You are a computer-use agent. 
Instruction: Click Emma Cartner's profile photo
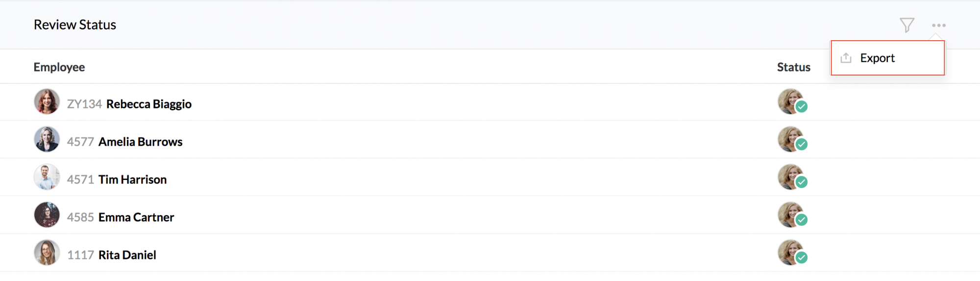[47, 215]
